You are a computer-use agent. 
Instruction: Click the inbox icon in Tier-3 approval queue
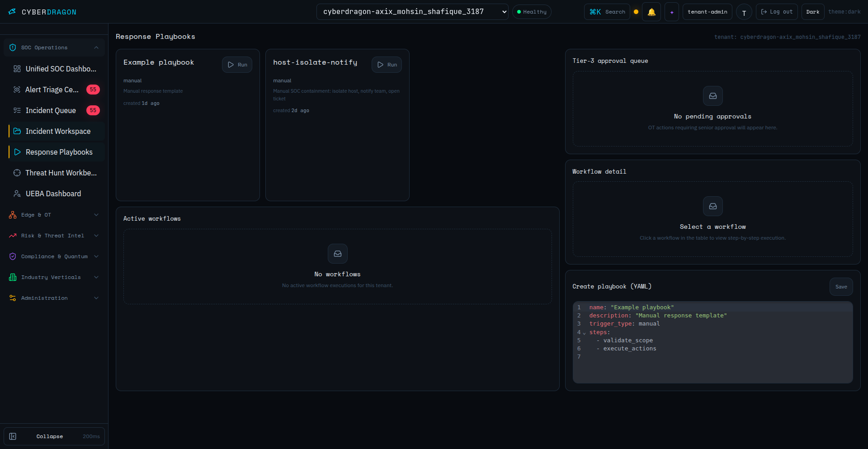tap(713, 96)
